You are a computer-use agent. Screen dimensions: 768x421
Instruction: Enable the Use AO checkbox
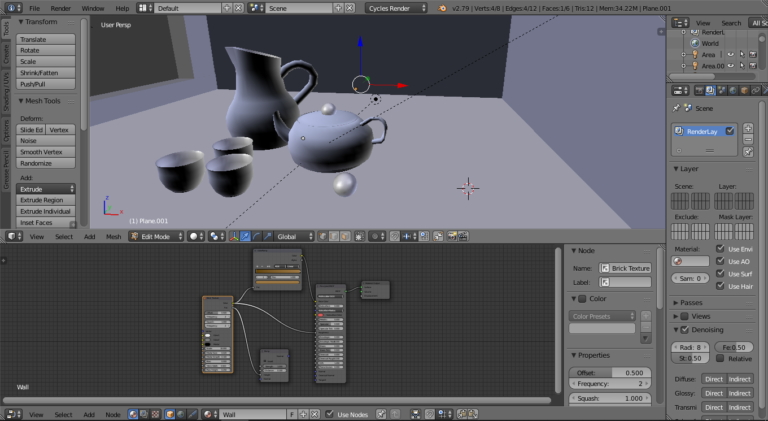[720, 261]
